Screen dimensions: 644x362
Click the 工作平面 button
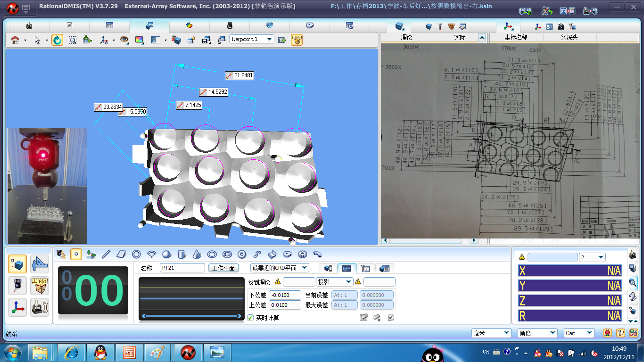[x=223, y=268]
